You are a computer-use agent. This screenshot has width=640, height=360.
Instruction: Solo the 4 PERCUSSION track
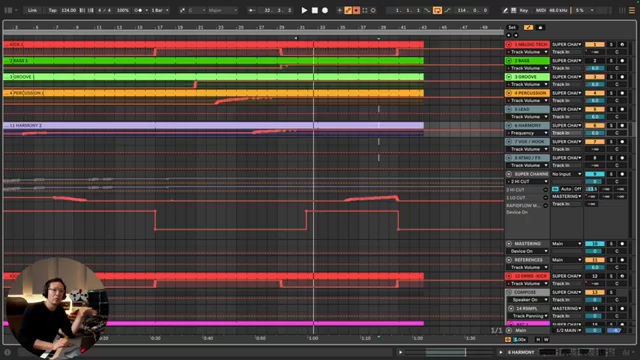tap(611, 93)
